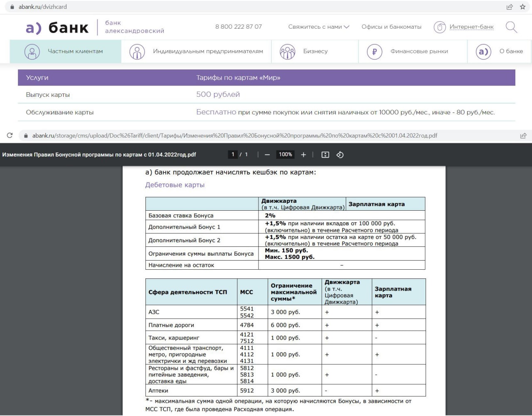Go to the О банке section

500,52
